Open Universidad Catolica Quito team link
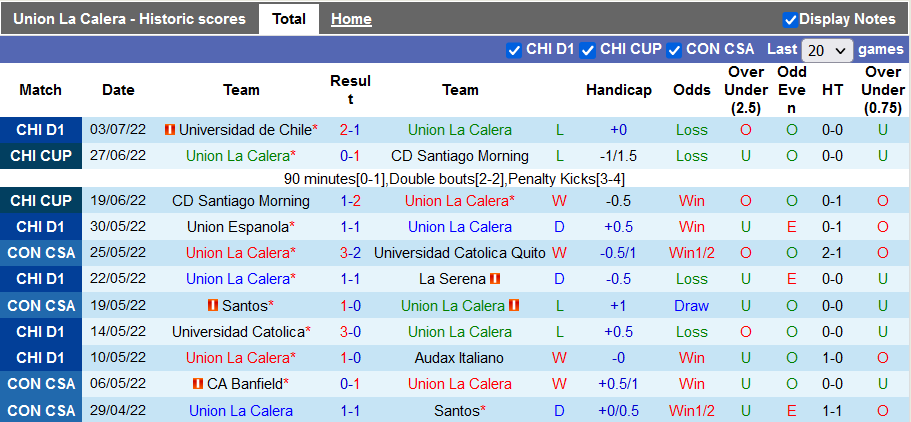 click(x=460, y=253)
